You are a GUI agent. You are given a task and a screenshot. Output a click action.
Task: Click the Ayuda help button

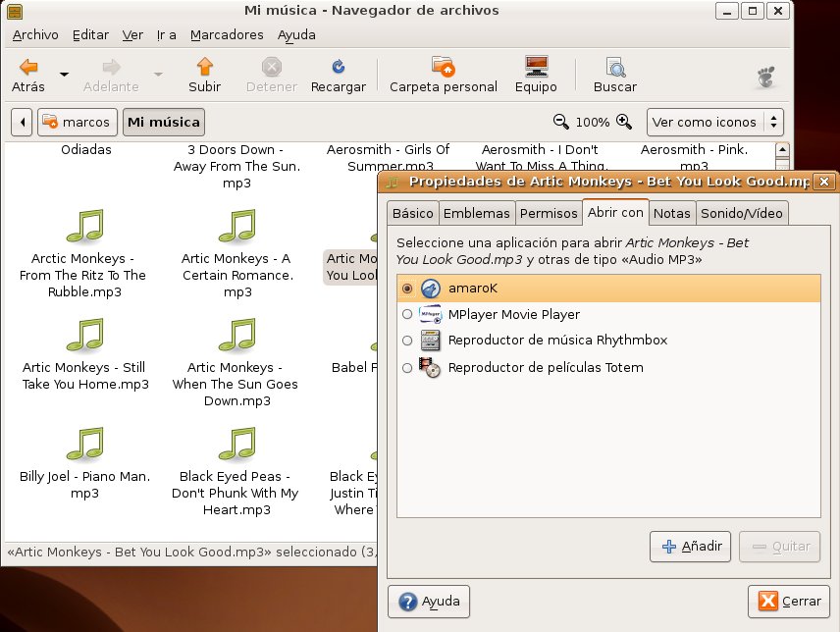pos(430,601)
